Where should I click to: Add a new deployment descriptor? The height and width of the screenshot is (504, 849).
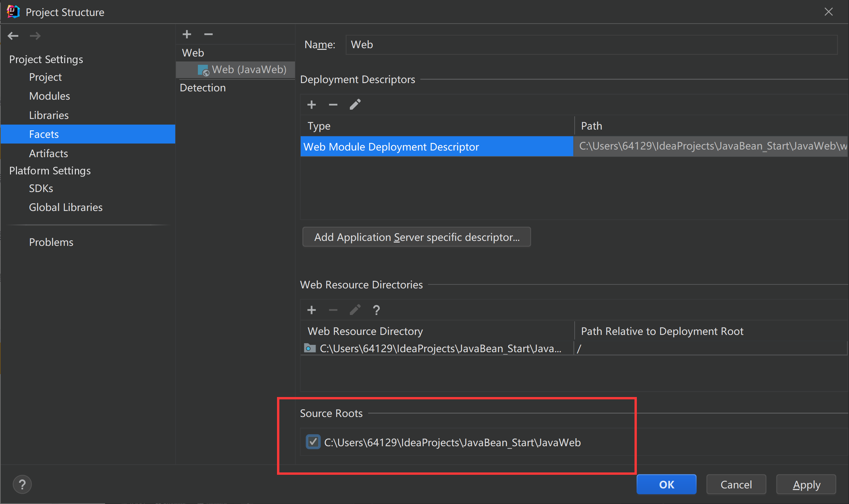tap(311, 105)
